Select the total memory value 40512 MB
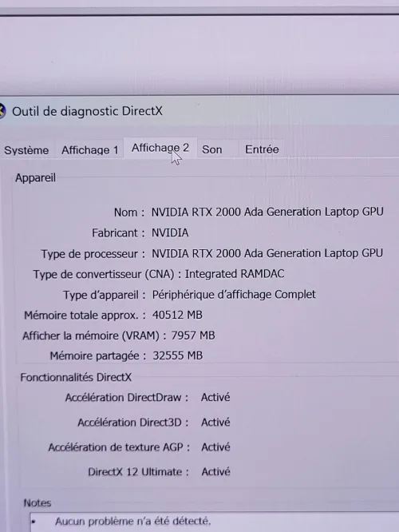 coord(177,315)
